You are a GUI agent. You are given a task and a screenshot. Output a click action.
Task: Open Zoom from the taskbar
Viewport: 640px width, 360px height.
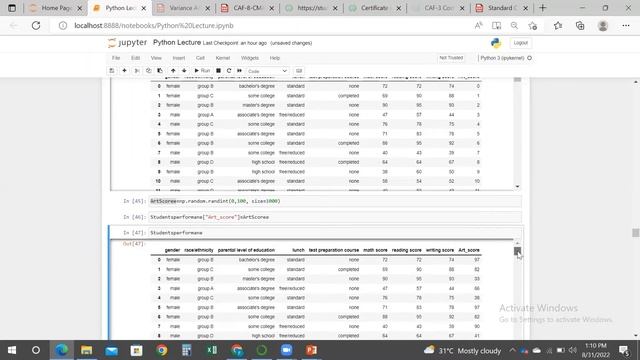[287, 350]
